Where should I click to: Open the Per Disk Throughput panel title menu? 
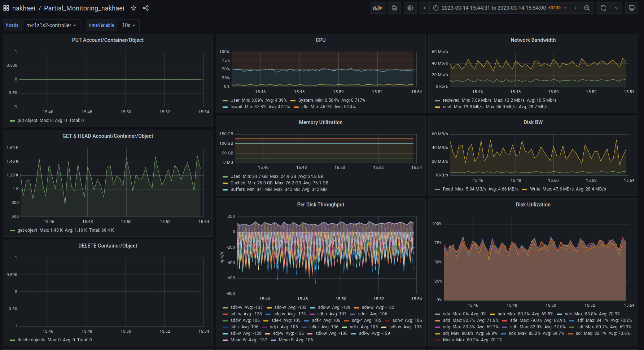tap(320, 205)
